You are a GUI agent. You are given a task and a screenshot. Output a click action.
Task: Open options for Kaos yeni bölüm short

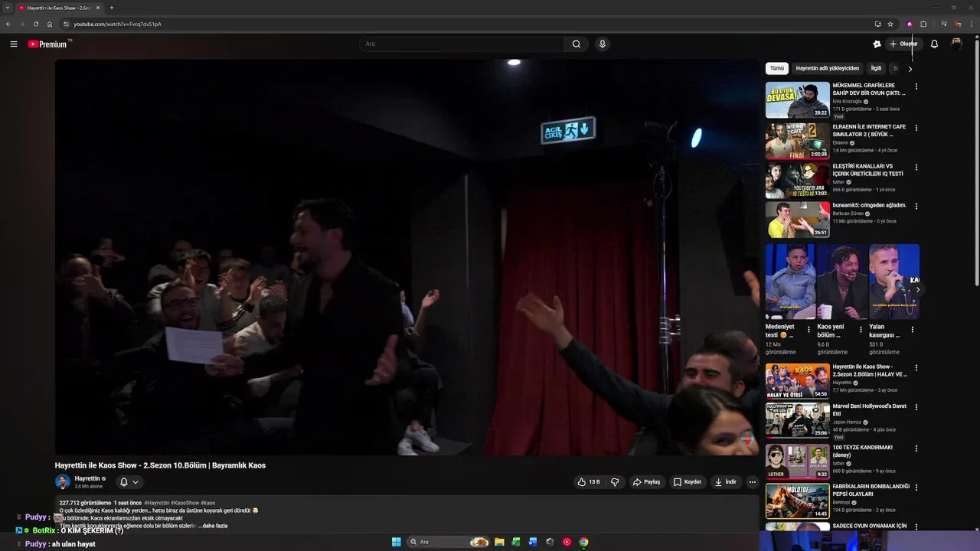pos(861,330)
